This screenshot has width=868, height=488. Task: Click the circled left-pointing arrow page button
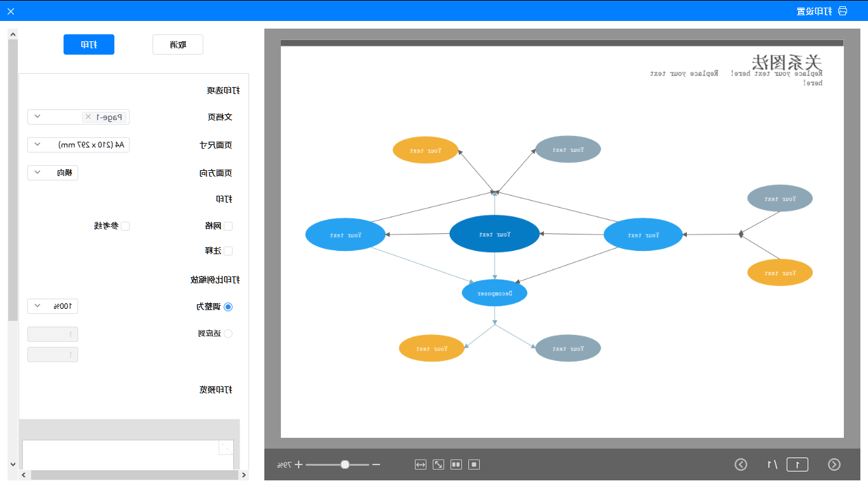point(741,464)
